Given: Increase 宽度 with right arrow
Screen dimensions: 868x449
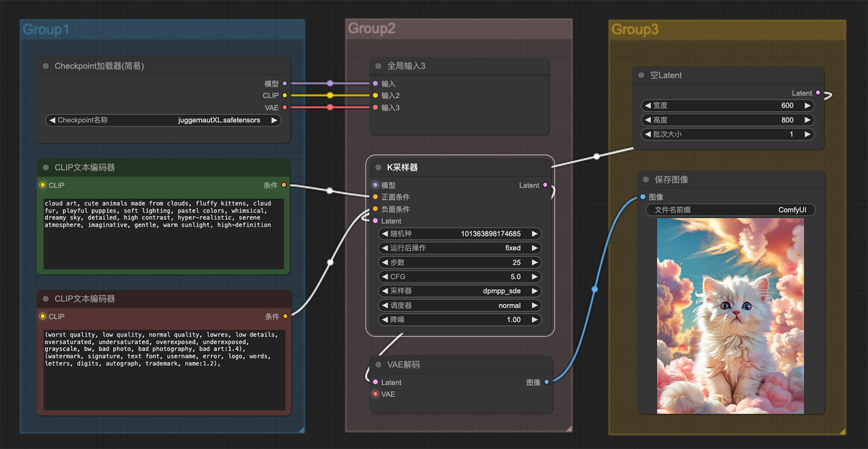Looking at the screenshot, I should tap(807, 105).
